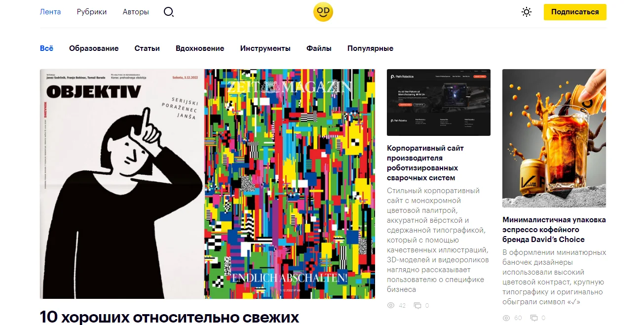Select the Всё filter tab
The image size is (644, 325).
[46, 48]
